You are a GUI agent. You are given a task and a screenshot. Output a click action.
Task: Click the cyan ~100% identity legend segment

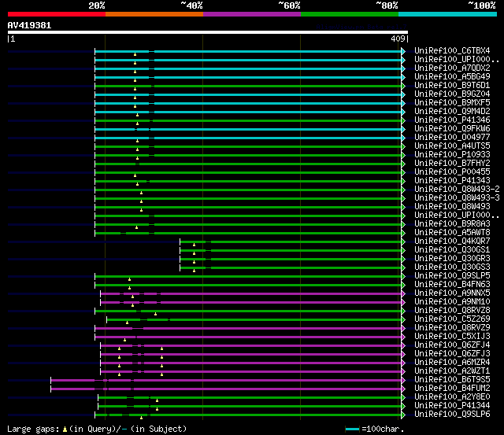coord(447,14)
